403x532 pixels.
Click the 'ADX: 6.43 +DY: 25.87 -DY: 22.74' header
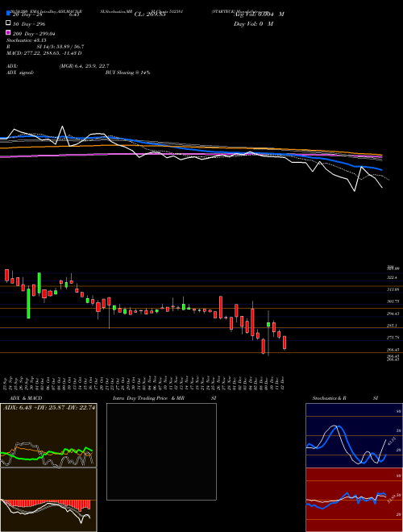(x=49, y=408)
